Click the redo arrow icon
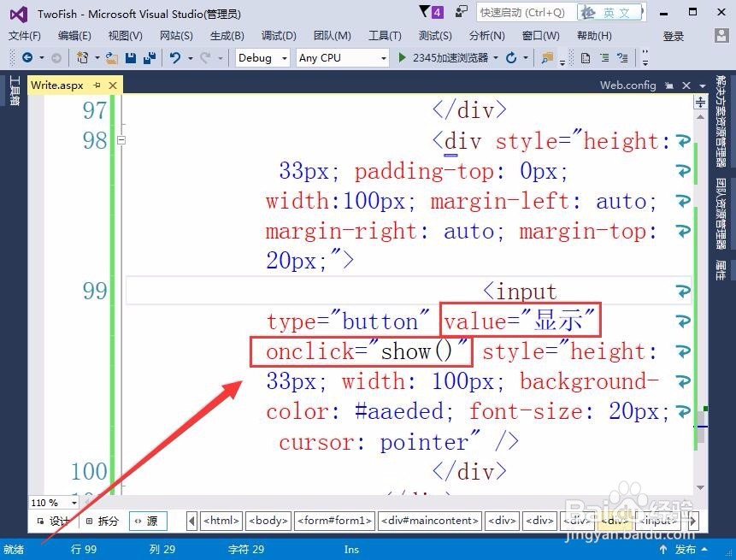Viewport: 736px width, 560px height. [204, 58]
